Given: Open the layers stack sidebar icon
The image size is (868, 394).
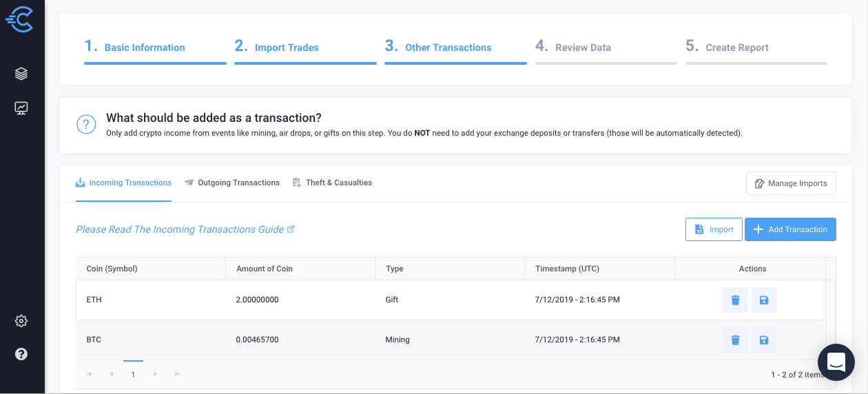Looking at the screenshot, I should pyautogui.click(x=21, y=74).
